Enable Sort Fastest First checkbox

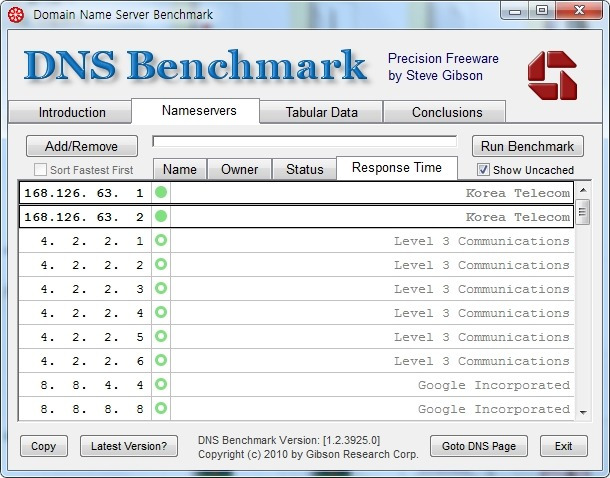point(40,170)
